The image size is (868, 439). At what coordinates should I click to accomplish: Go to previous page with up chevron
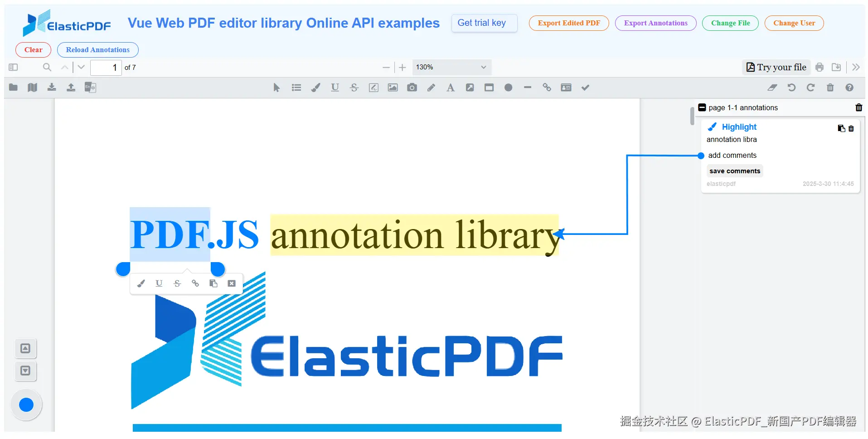pos(65,68)
